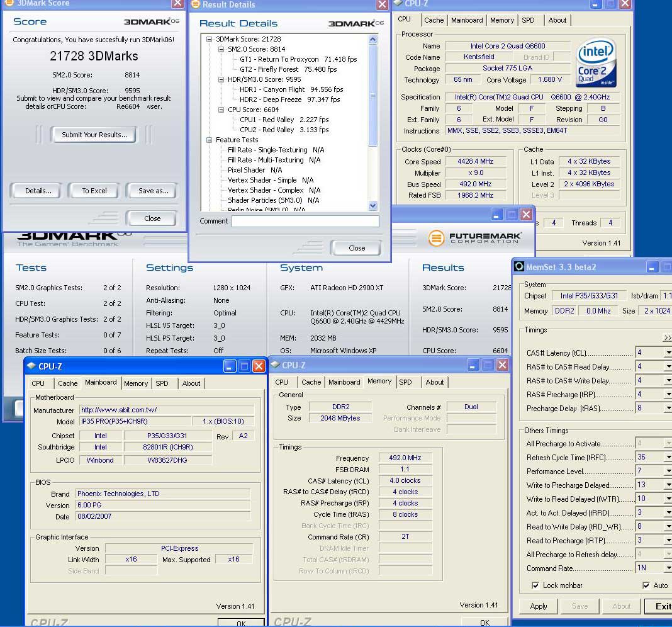Click the Core Speed value 4428.4 MHz
This screenshot has height=627, width=672.
pos(476,161)
